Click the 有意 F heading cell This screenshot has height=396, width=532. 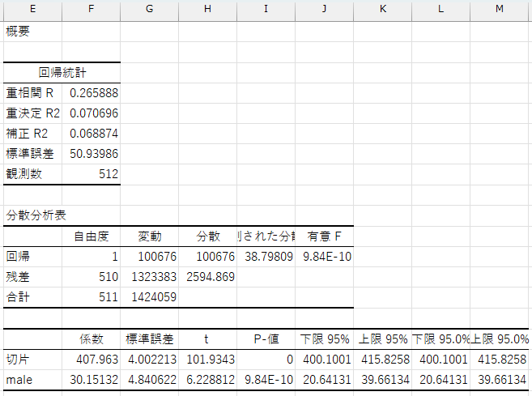click(324, 236)
